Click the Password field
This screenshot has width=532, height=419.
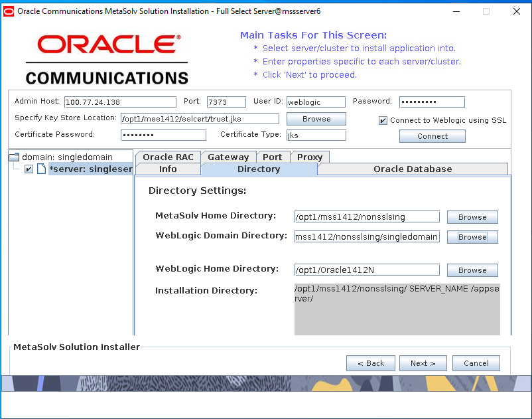[x=432, y=102]
